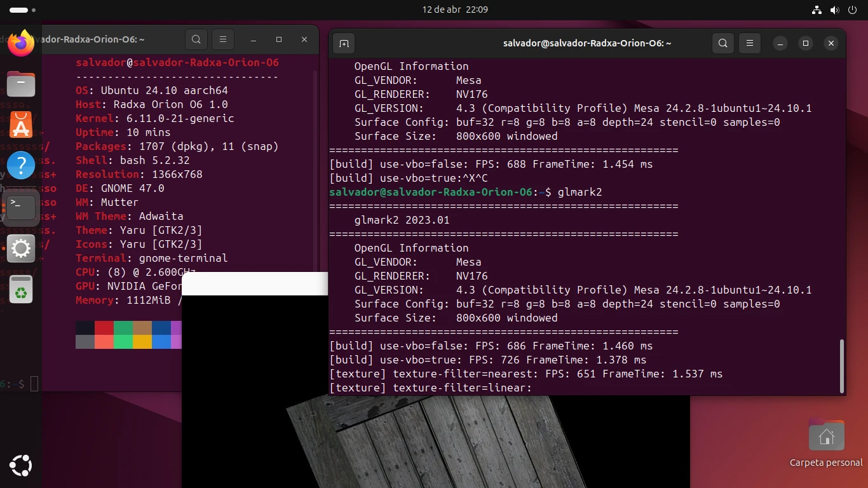Click 'Uptime: 10 mins' line

(123, 132)
